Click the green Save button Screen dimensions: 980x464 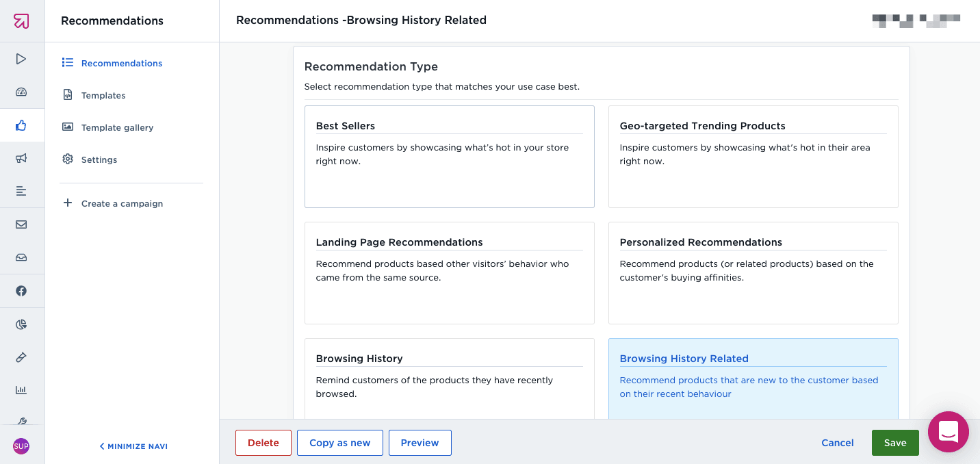click(x=894, y=443)
